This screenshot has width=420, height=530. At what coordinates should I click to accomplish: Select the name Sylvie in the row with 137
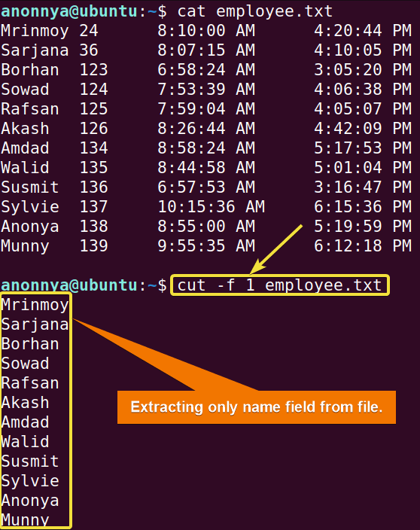(30, 207)
